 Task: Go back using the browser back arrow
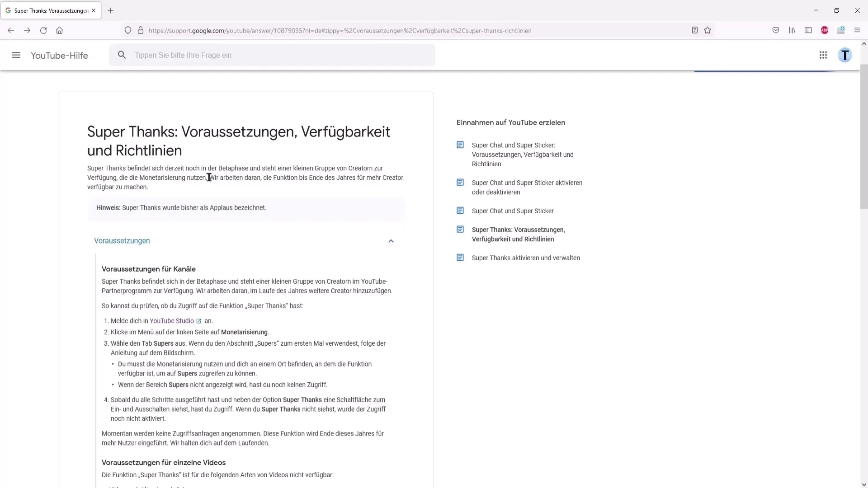(x=11, y=30)
